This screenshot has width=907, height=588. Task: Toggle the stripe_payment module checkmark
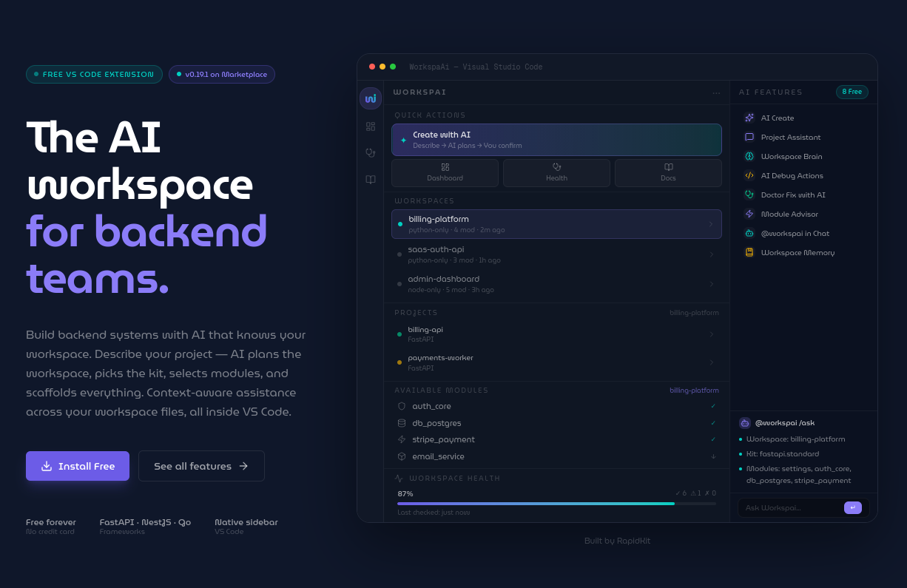712,439
